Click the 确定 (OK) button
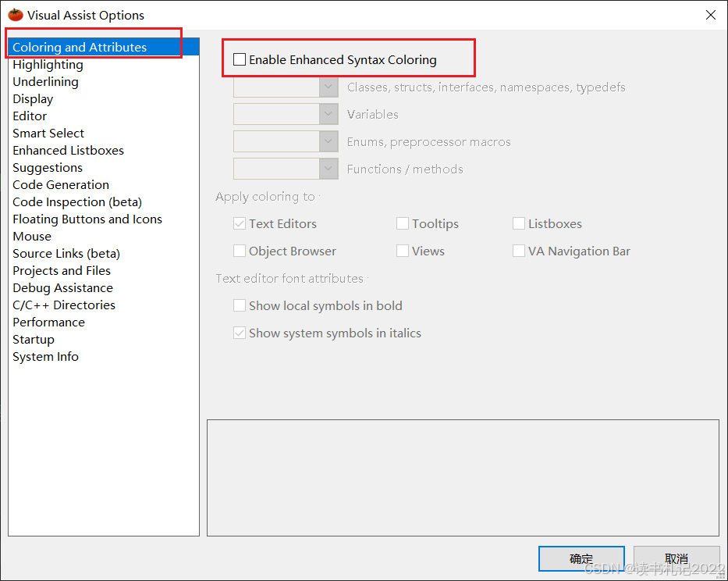 581,558
